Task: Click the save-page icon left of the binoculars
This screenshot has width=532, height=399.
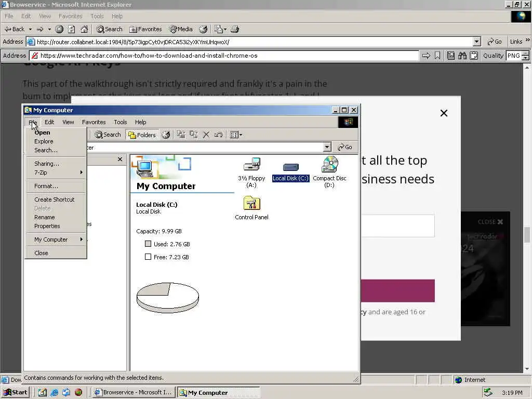Action: tap(450, 56)
